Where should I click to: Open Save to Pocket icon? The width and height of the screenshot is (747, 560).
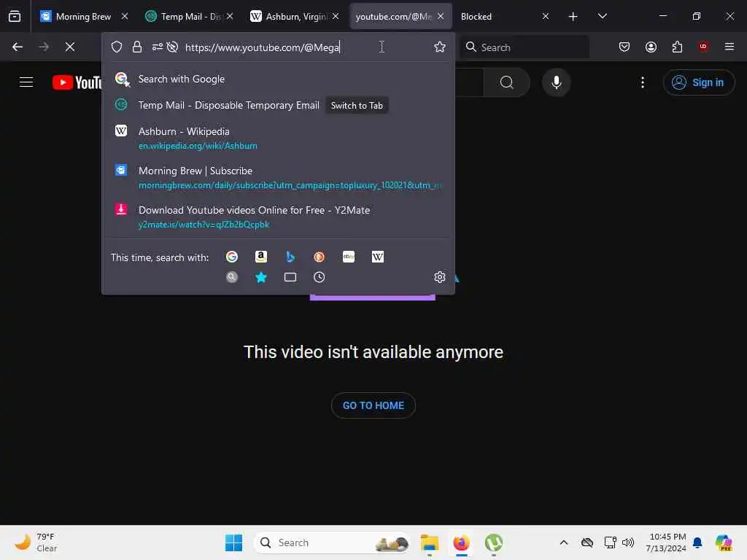click(x=624, y=47)
